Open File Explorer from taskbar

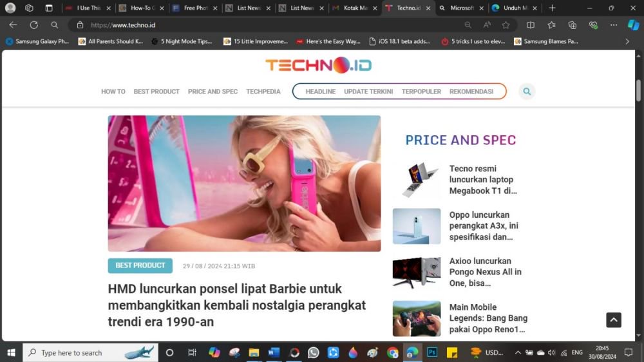click(x=254, y=352)
